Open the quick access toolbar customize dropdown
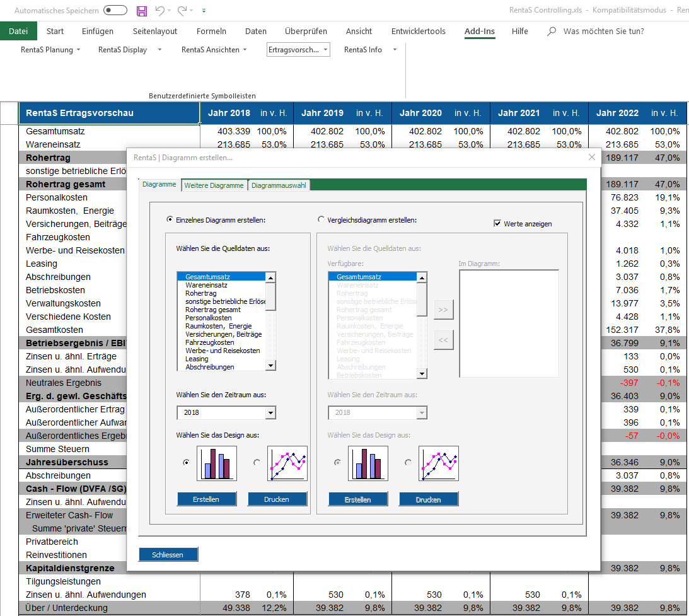The width and height of the screenshot is (689, 616). (x=204, y=11)
